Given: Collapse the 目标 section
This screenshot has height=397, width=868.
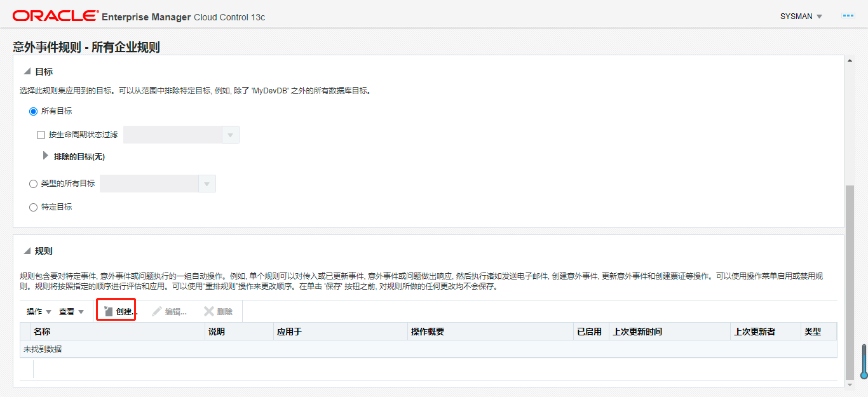Looking at the screenshot, I should click(27, 72).
